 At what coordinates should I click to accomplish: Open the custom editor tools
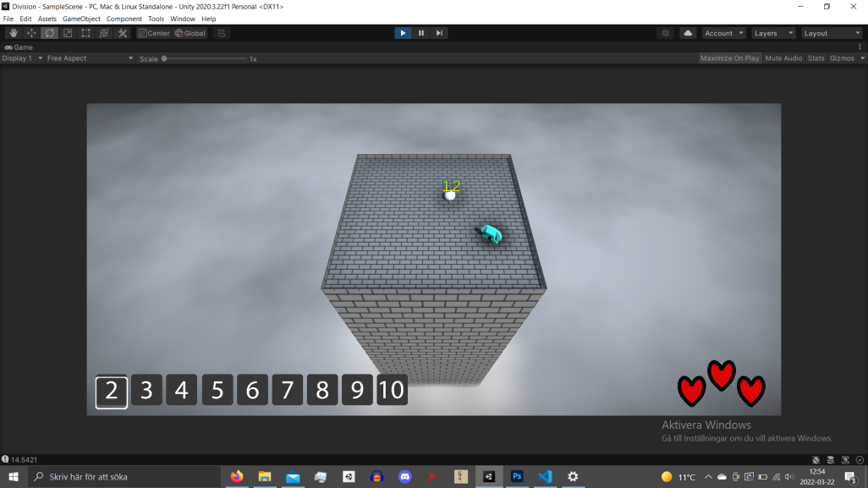(123, 33)
